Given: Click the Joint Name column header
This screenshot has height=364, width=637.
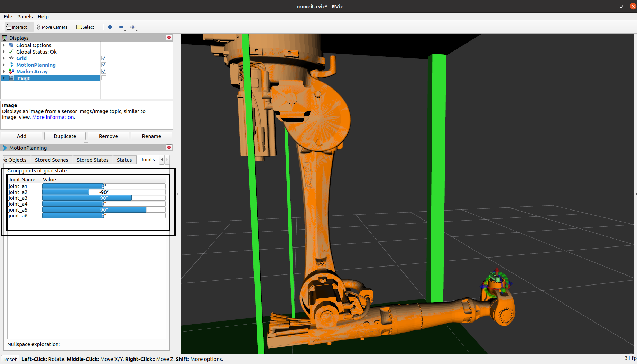Looking at the screenshot, I should [x=25, y=179].
